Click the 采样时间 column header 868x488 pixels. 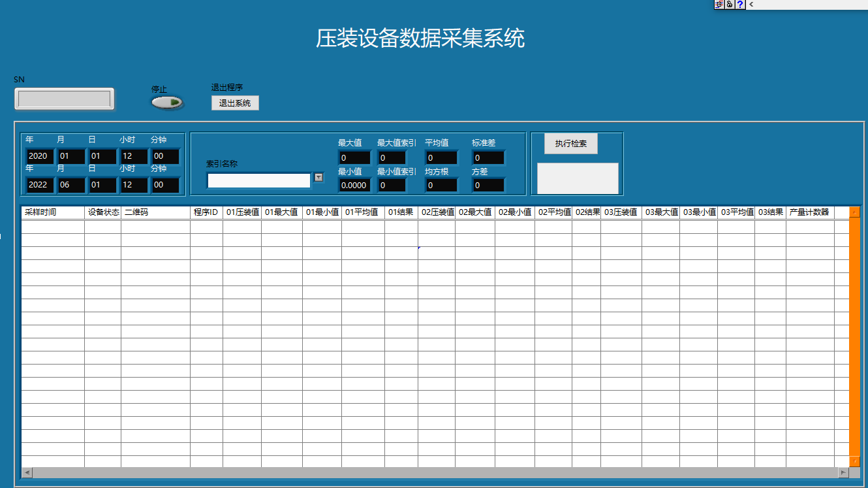53,212
